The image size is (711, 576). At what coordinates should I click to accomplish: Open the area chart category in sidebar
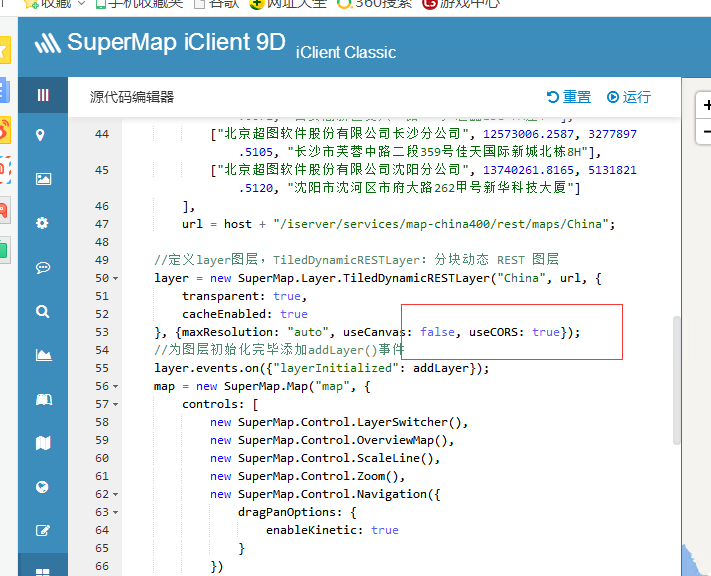point(44,355)
